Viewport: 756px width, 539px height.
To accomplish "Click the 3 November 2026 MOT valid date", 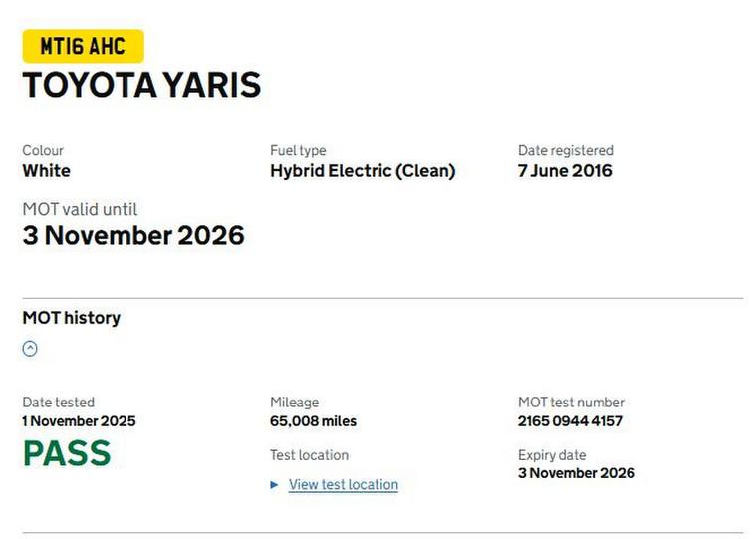I will 133,236.
